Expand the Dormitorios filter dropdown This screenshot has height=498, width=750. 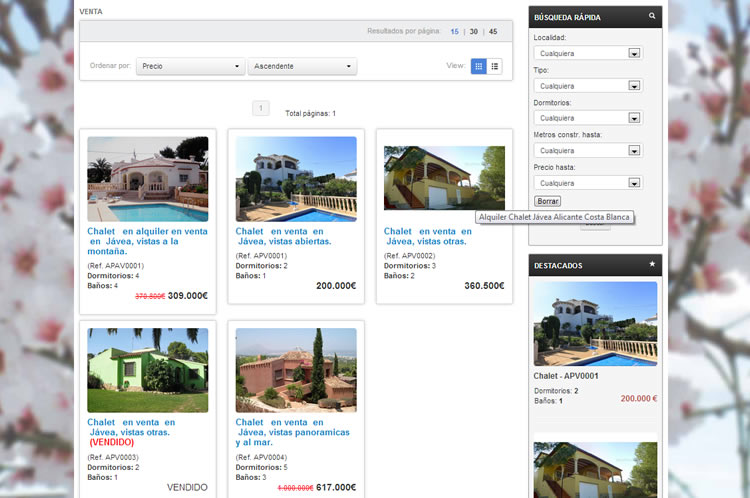pos(587,118)
